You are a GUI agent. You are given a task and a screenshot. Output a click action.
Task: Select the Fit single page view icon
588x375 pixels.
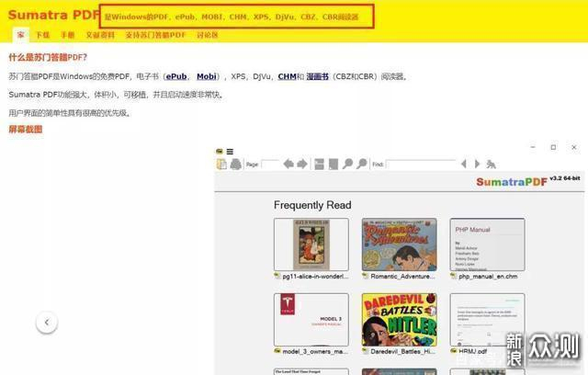pos(333,164)
